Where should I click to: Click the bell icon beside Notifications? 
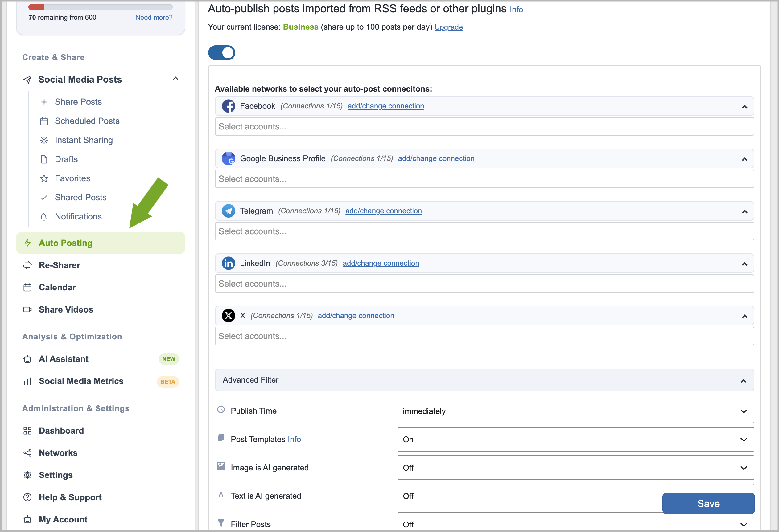(44, 217)
